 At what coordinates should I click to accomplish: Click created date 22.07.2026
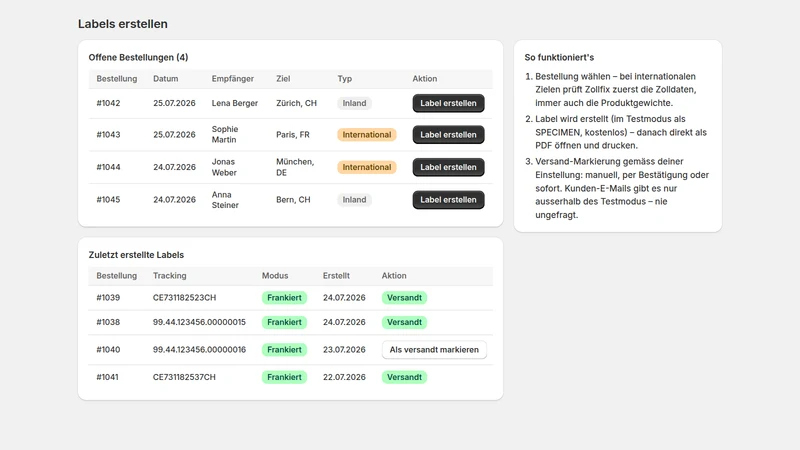tap(344, 378)
